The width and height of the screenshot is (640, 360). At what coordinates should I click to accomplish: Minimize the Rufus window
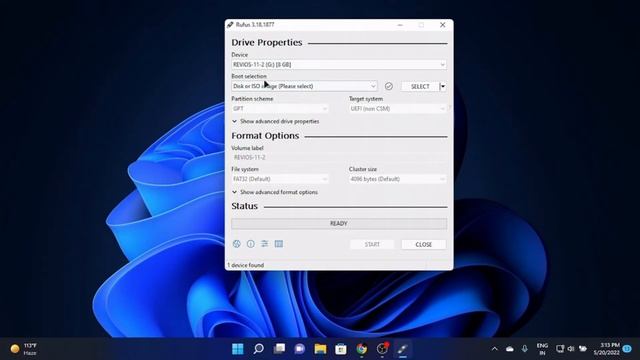[x=400, y=25]
